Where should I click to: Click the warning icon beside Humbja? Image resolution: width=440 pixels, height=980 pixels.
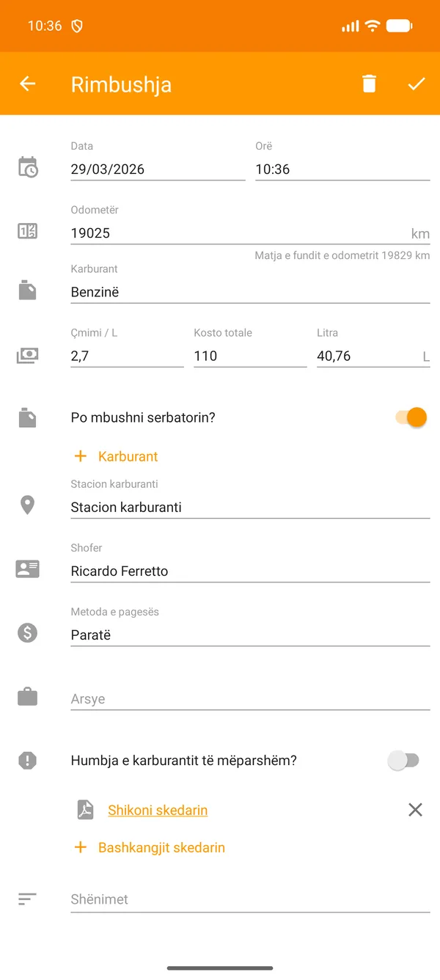[27, 761]
